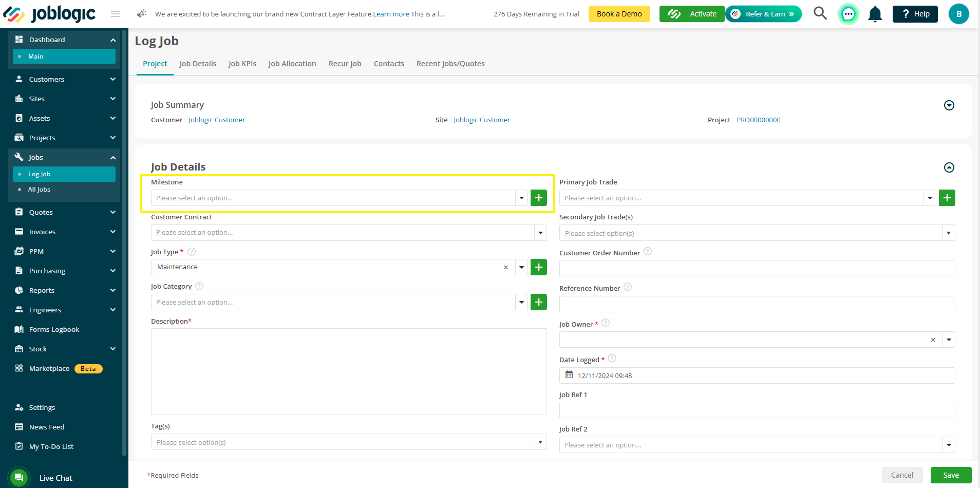The height and width of the screenshot is (488, 980).
Task: Open the Job Owner dropdown arrow
Action: pyautogui.click(x=949, y=340)
